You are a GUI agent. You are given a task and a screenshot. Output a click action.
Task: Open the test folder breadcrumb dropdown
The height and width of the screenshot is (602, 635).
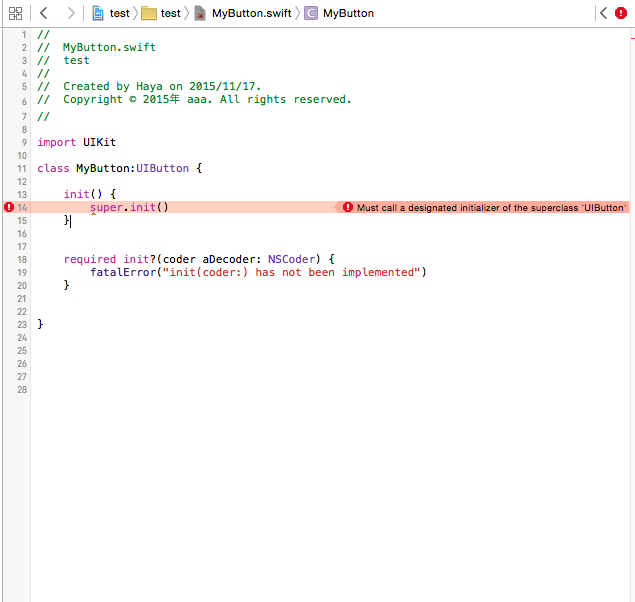171,13
